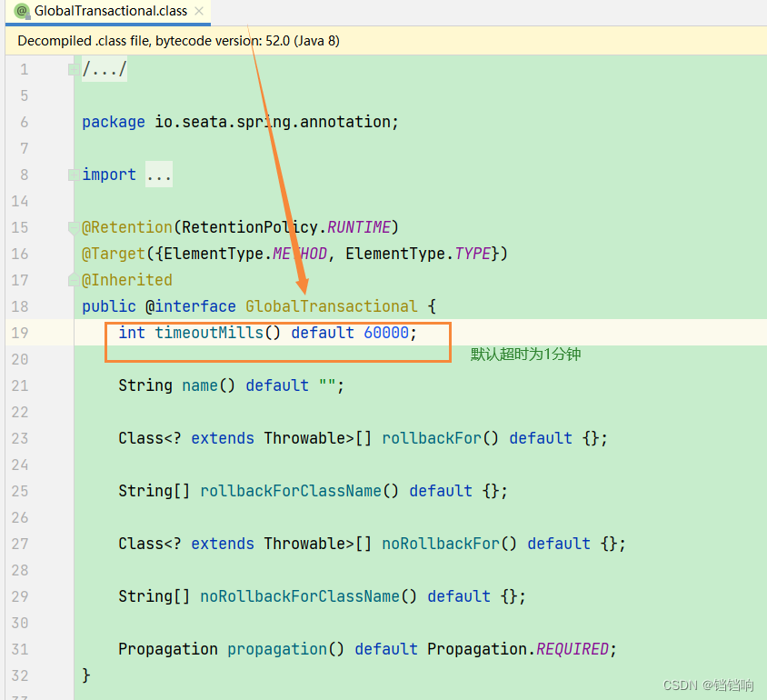
Task: Click the package name io.seata.spring.annotation
Action: click(x=273, y=122)
